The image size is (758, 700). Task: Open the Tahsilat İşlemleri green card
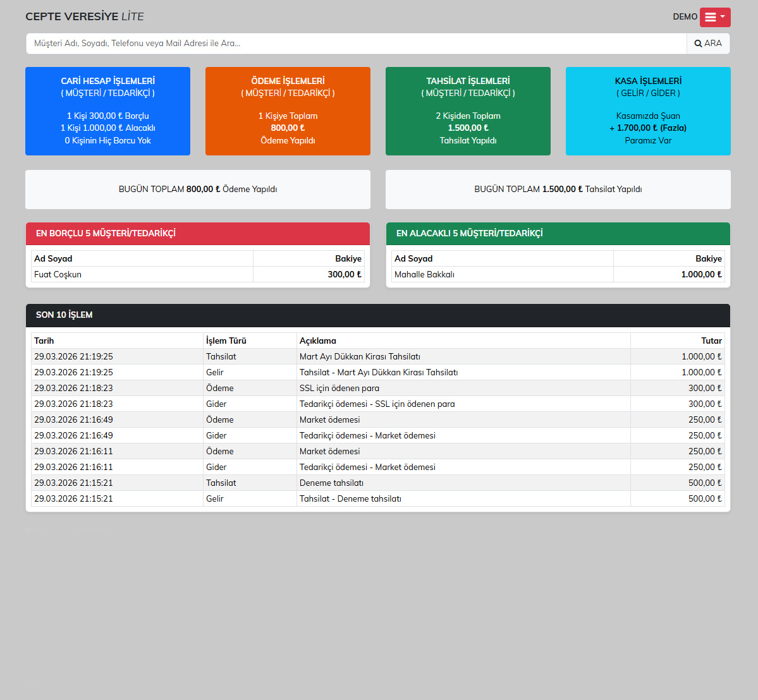click(468, 111)
